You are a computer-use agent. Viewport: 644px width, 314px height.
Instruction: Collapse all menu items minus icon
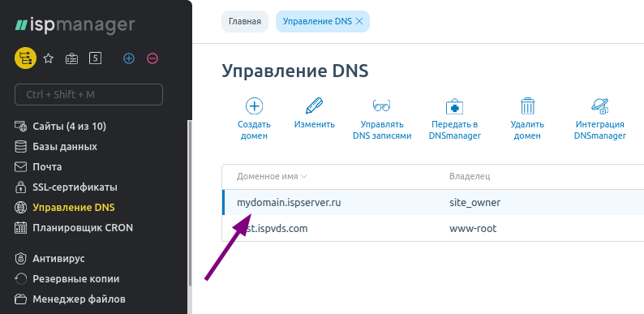coord(152,58)
